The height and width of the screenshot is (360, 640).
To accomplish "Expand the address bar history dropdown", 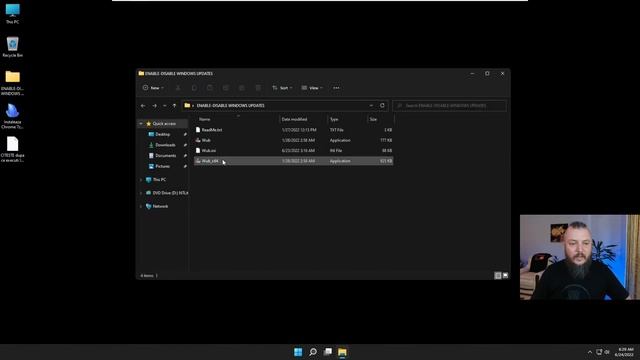I will click(371, 106).
